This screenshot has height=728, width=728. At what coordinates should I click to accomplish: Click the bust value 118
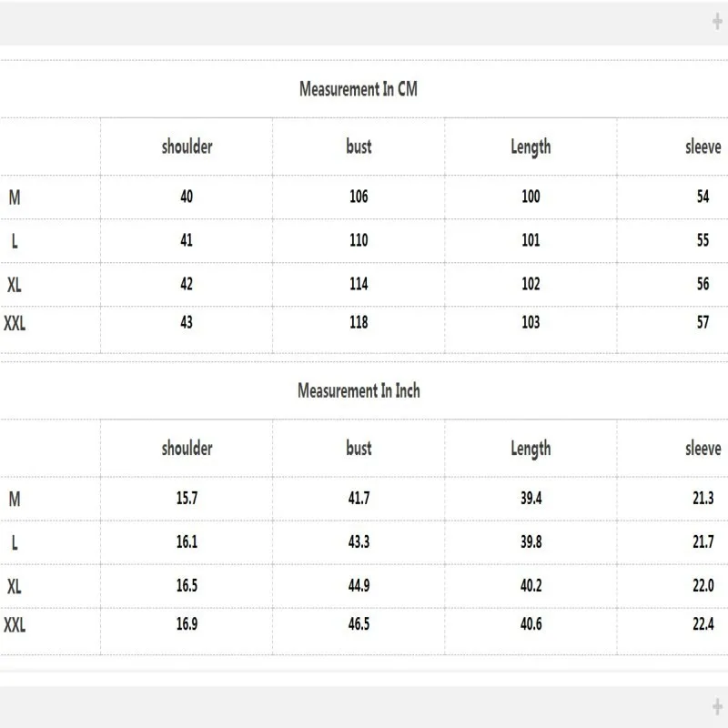359,322
